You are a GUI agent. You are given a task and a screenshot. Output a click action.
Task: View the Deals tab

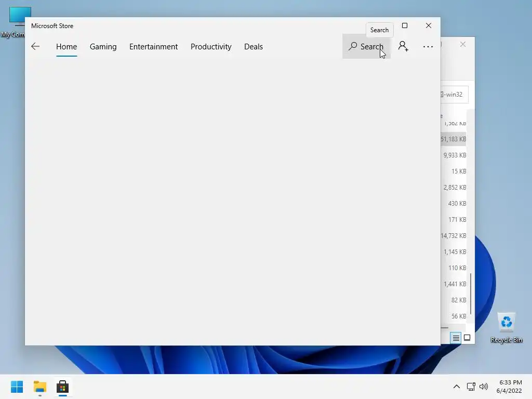coord(254,46)
